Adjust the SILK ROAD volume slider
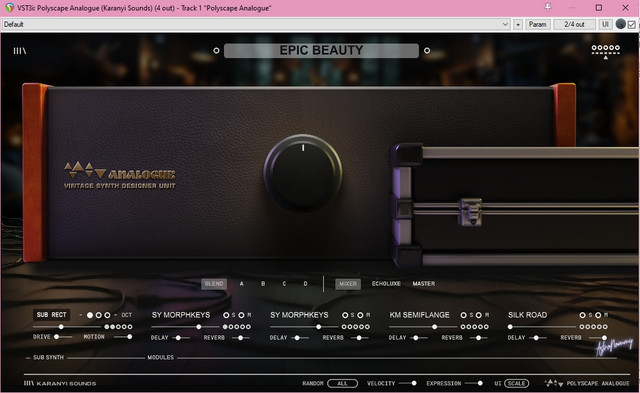 click(x=542, y=327)
